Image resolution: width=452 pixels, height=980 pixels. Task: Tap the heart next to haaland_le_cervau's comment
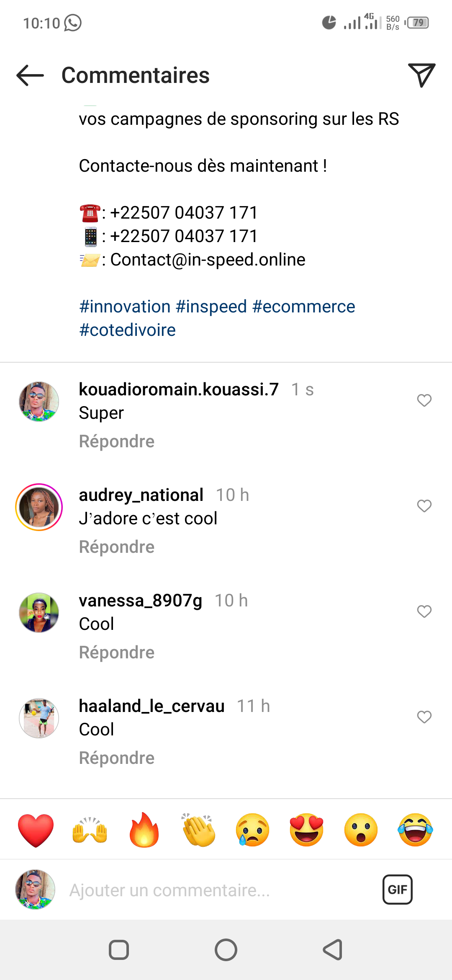(x=424, y=717)
